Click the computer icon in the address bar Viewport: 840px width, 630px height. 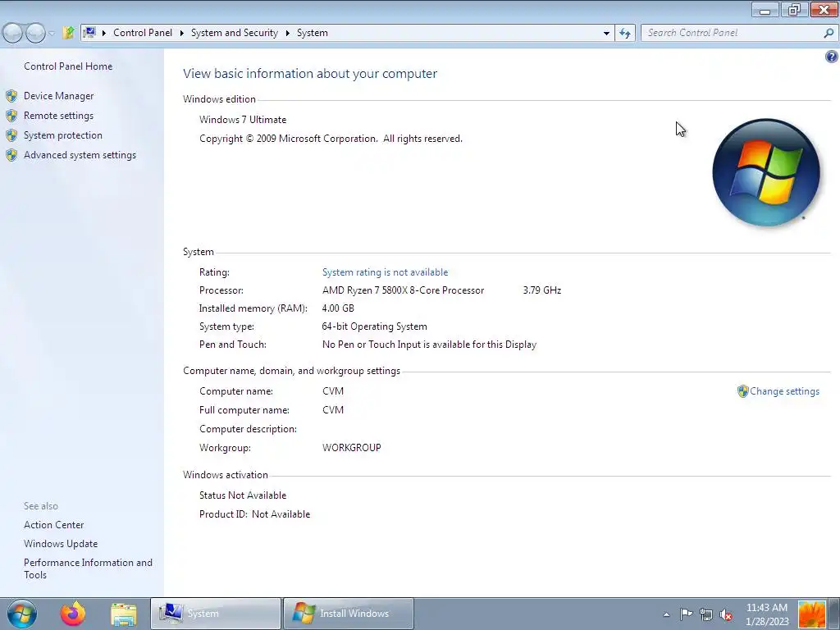pos(90,33)
